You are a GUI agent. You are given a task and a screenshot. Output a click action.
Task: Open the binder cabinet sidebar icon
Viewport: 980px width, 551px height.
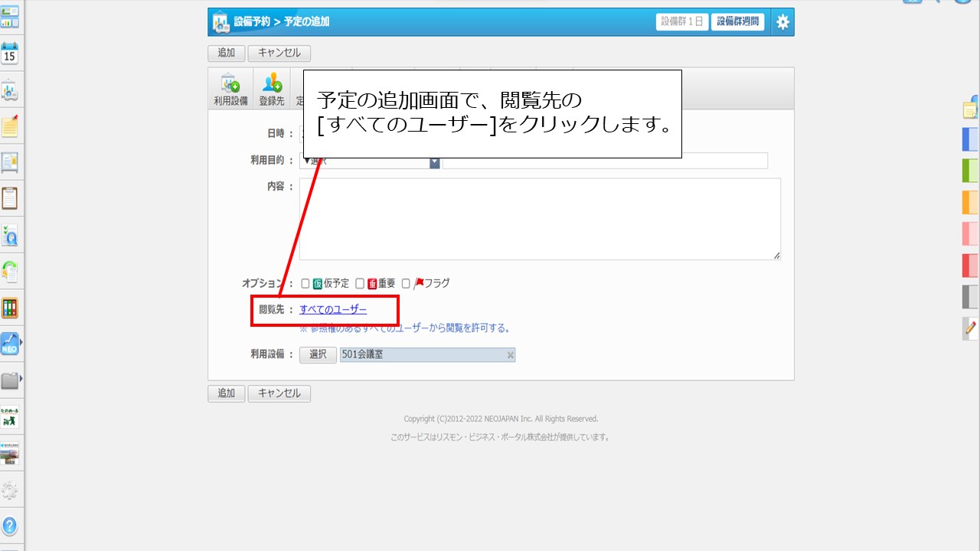tap(10, 308)
